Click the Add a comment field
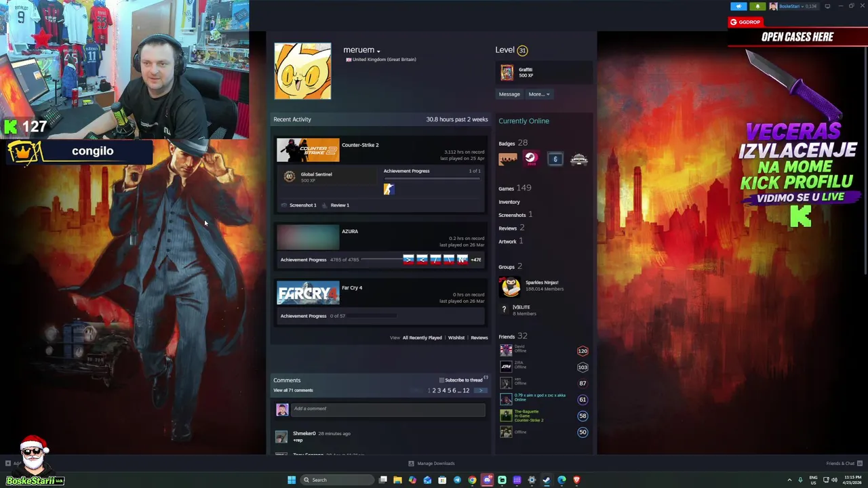 tap(389, 409)
